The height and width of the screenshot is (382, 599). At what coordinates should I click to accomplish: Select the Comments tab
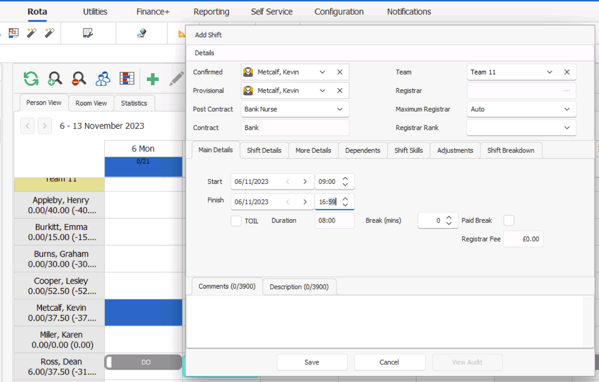click(x=227, y=286)
